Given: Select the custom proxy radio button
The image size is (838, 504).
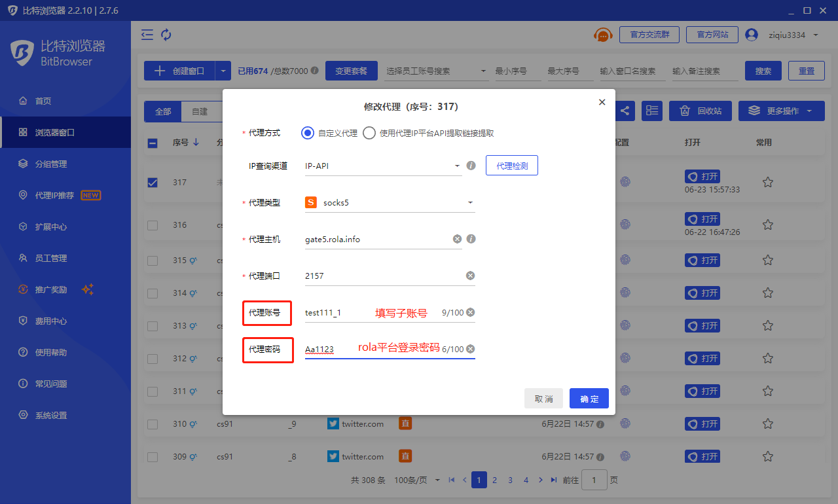Looking at the screenshot, I should (308, 133).
